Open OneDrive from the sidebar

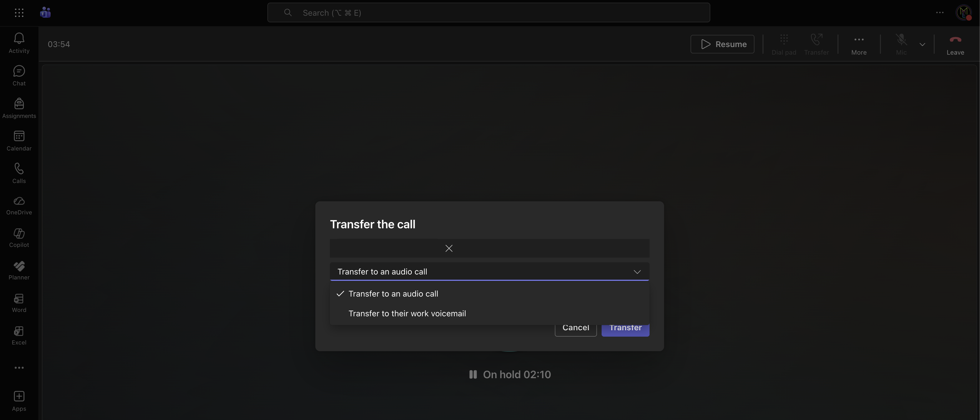tap(19, 206)
